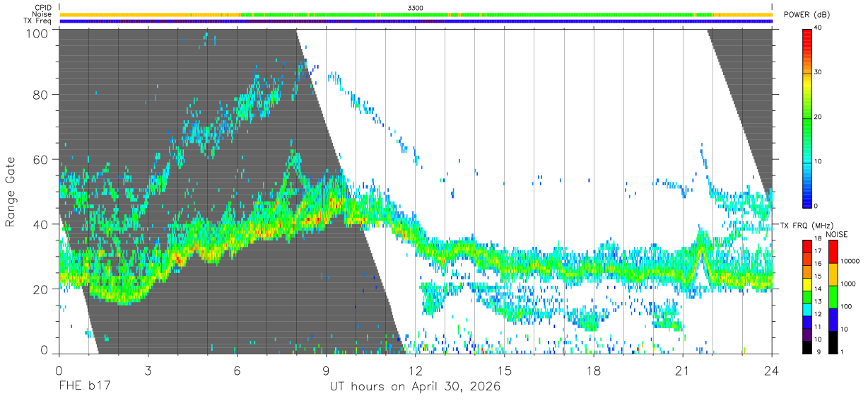Click the power scale label '40'

click(819, 28)
